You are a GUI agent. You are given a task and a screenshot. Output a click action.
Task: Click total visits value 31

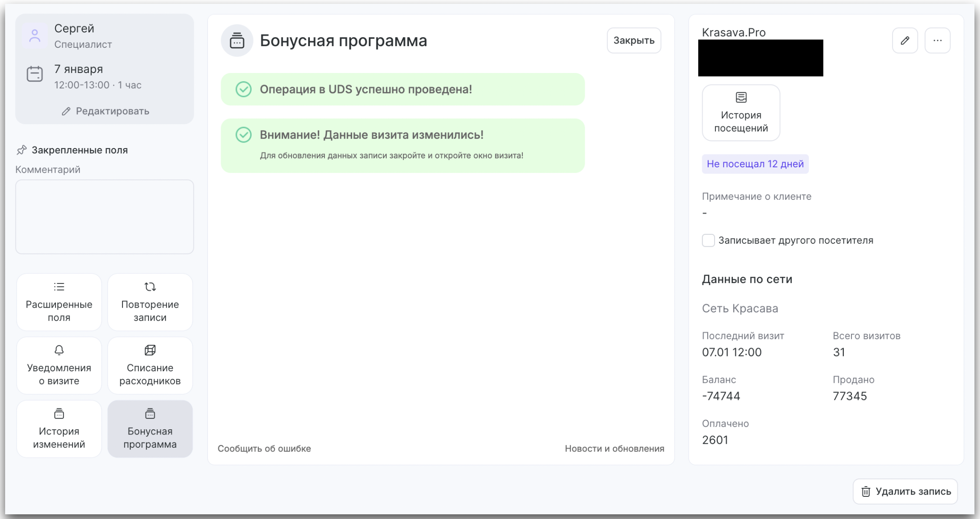tap(839, 352)
